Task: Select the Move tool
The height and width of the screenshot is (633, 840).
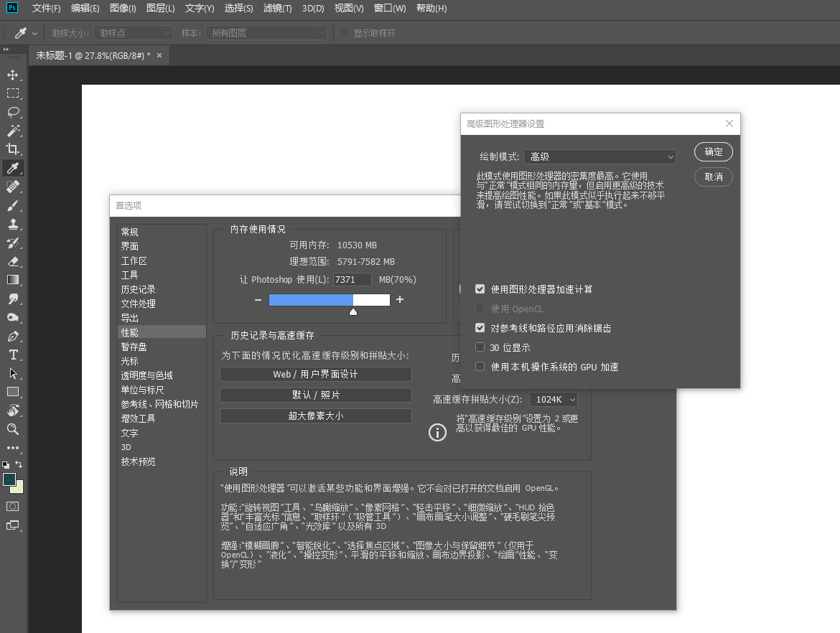Action: point(14,74)
